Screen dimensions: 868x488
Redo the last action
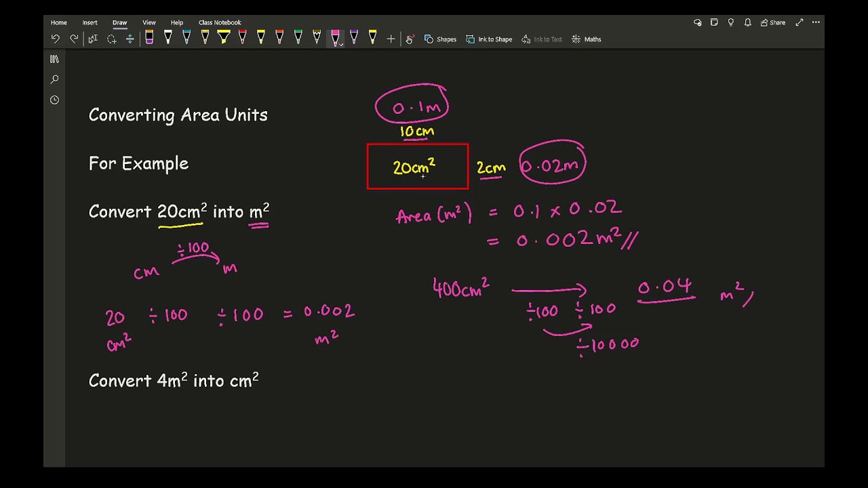click(x=74, y=39)
